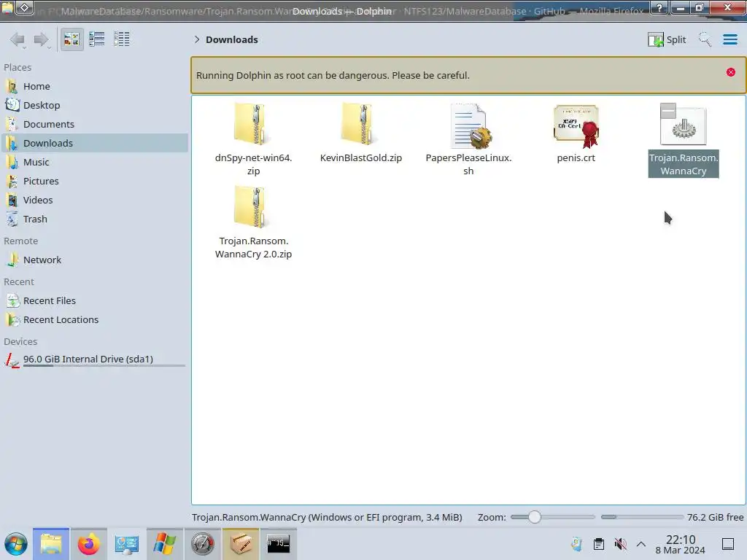Open Pictures in Places panel
This screenshot has height=560, width=747.
coord(96,181)
